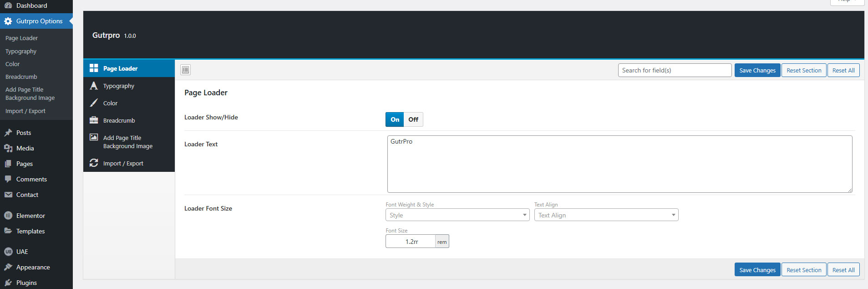Click the expand all sections icon
The width and height of the screenshot is (868, 289).
(x=185, y=70)
